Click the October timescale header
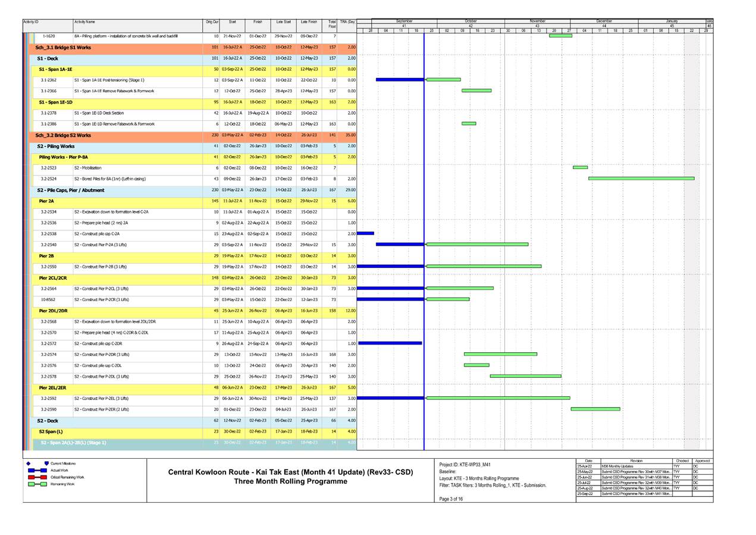The height and width of the screenshot is (535, 756). click(x=472, y=20)
